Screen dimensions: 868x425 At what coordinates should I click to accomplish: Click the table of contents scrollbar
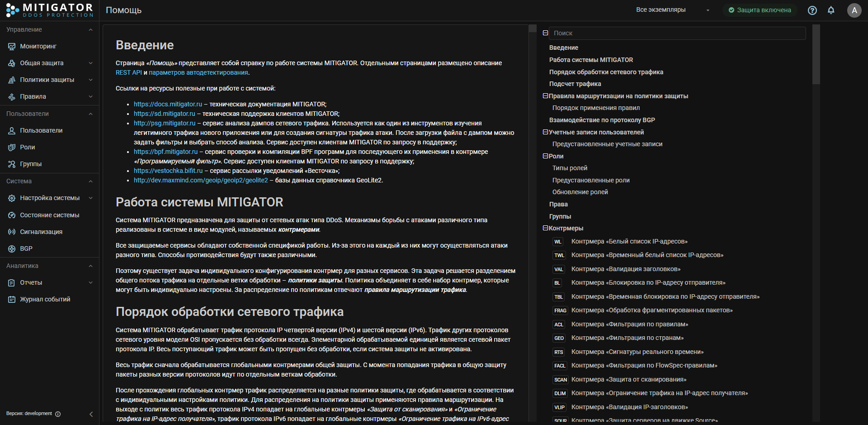click(816, 54)
